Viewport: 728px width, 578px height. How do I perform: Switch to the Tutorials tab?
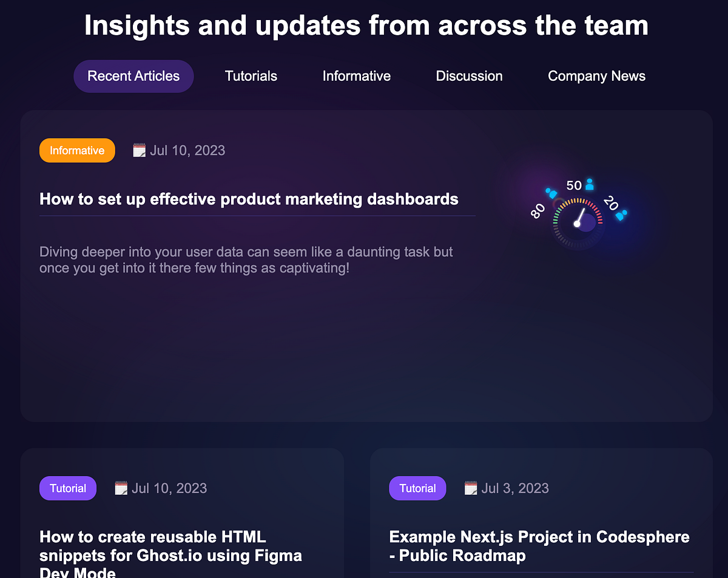251,76
